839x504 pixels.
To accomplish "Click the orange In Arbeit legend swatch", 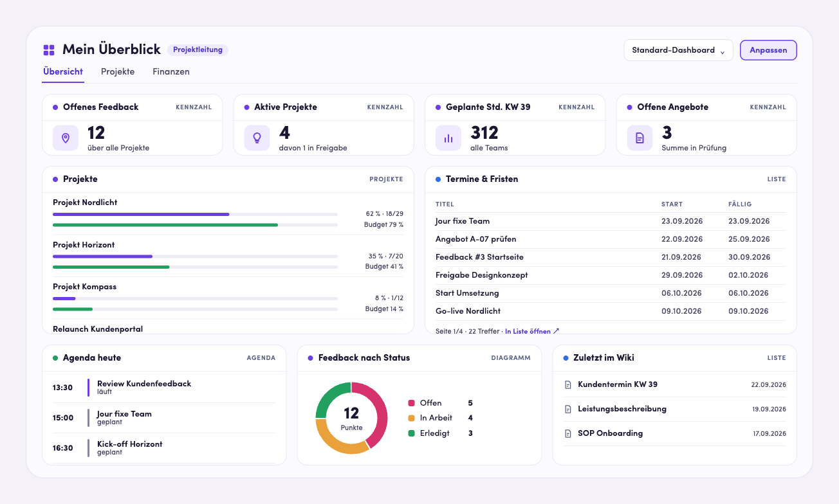I will (412, 419).
